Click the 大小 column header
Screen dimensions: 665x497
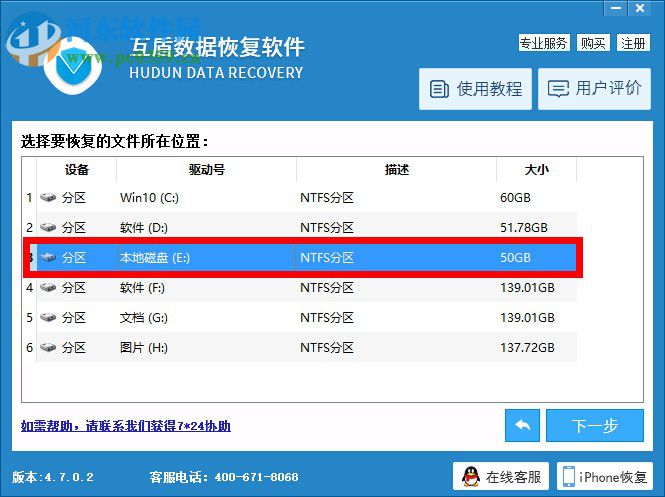click(x=536, y=170)
